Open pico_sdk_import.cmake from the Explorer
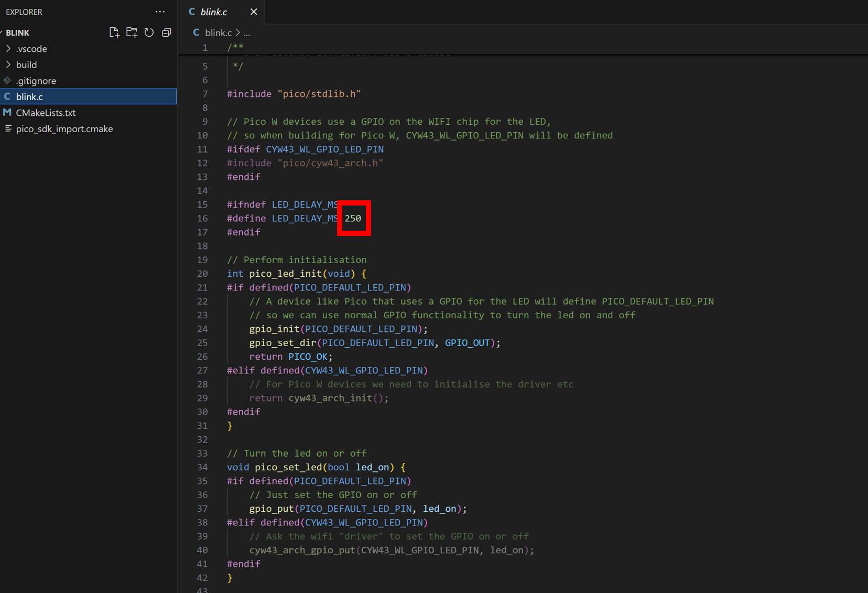868x593 pixels. click(x=64, y=128)
